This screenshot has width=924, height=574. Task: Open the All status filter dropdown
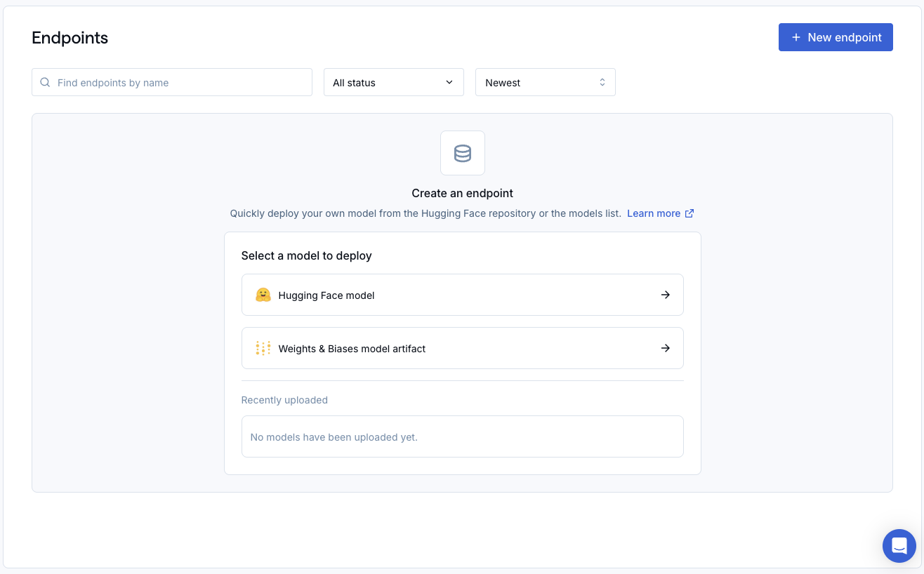(393, 82)
